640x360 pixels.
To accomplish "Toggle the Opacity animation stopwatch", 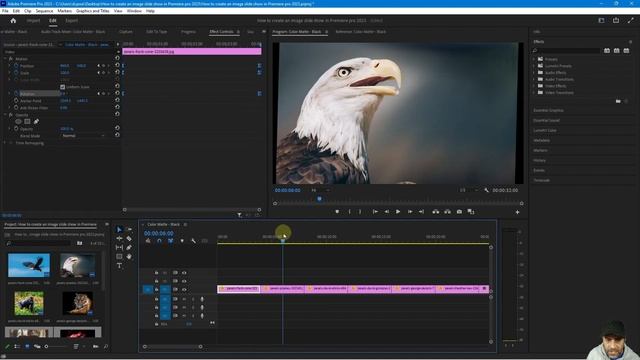I will click(x=16, y=129).
